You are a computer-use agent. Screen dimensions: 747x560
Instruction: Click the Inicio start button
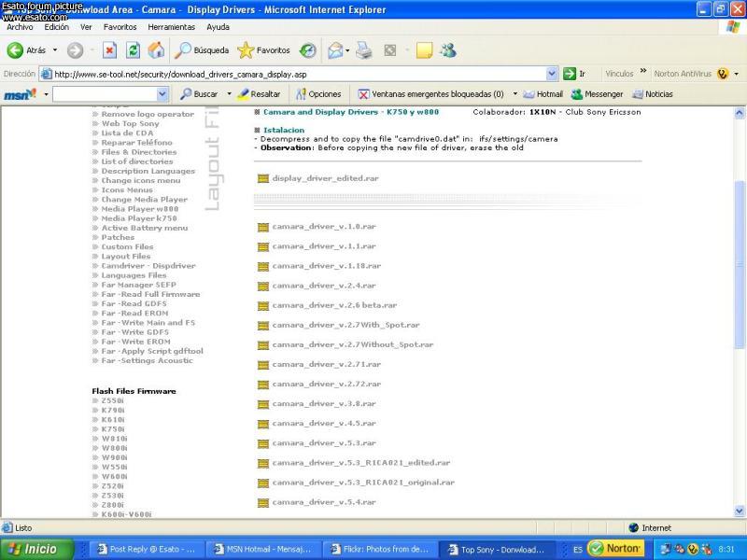37,549
